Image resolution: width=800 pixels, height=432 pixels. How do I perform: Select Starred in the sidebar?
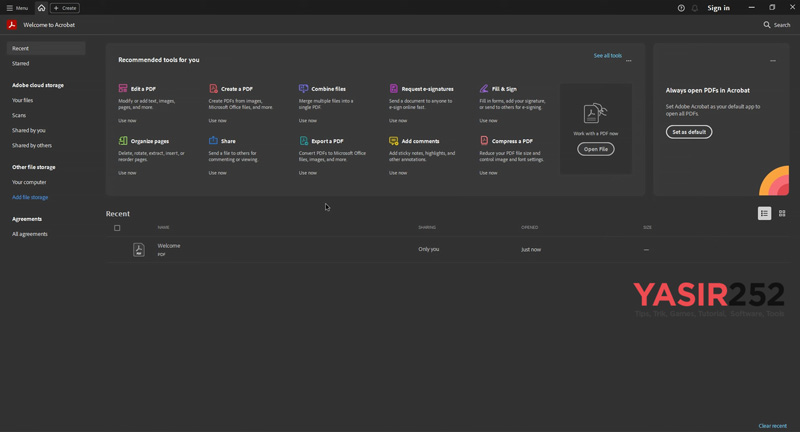point(21,64)
